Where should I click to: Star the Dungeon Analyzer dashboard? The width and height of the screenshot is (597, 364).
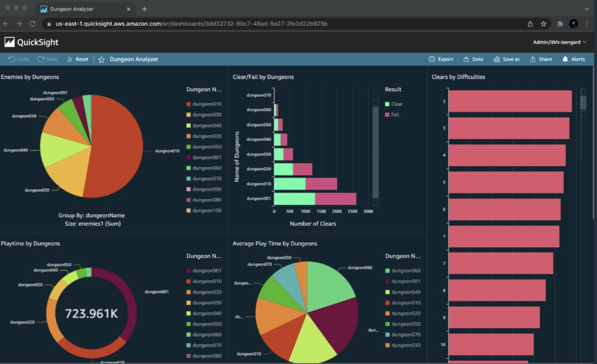(x=101, y=60)
